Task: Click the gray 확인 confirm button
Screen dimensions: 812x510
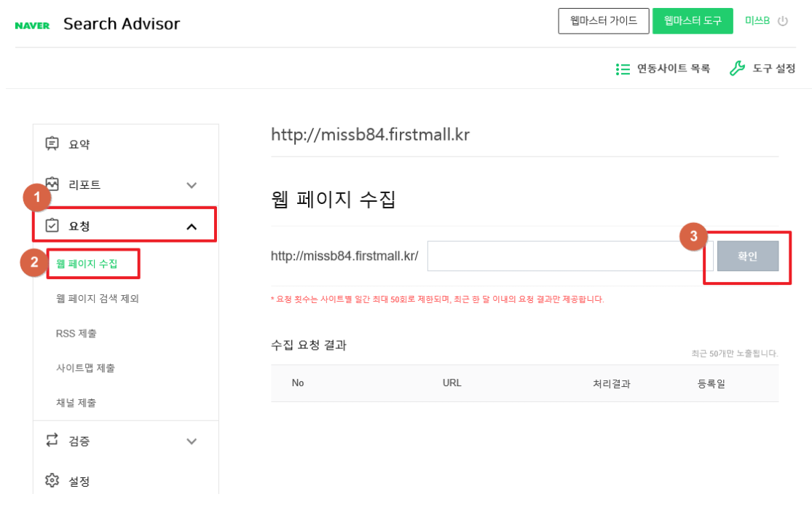Action: (747, 256)
